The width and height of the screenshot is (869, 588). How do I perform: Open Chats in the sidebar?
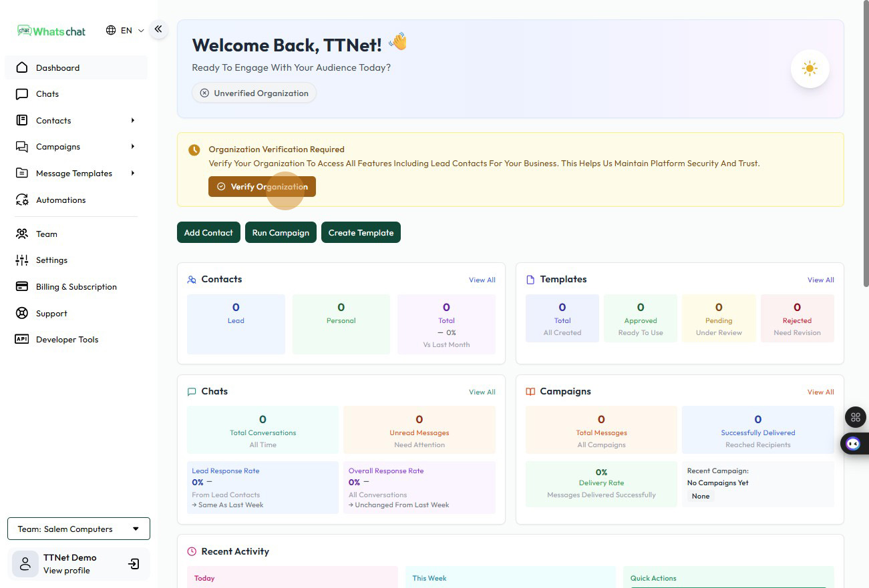coord(47,94)
